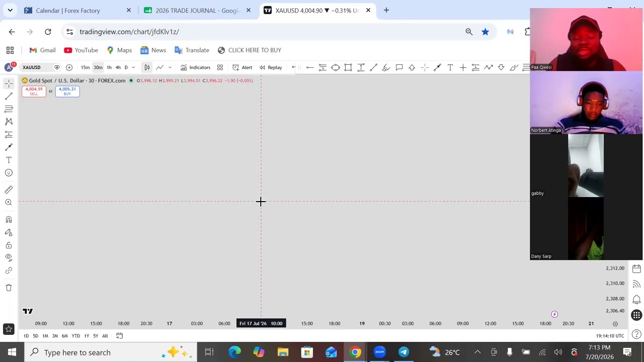644x362 pixels.
Task: Click the link drawings icon in left sidebar
Action: tap(9, 270)
